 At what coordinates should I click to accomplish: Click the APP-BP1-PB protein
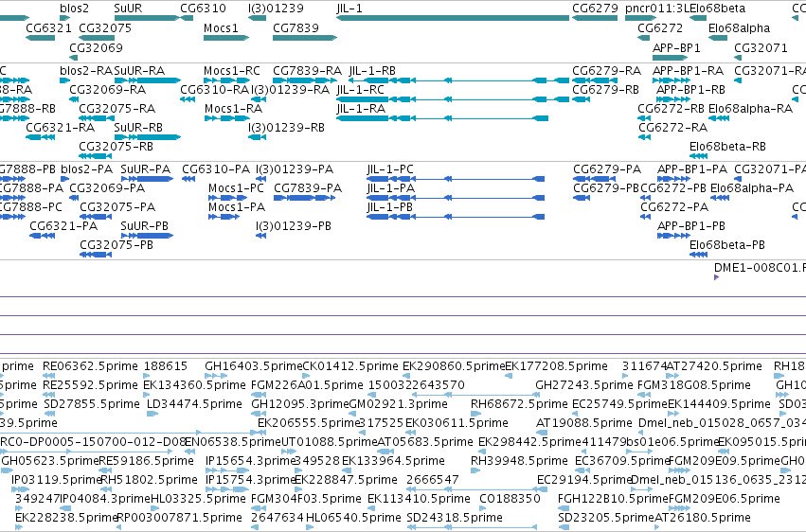(674, 236)
